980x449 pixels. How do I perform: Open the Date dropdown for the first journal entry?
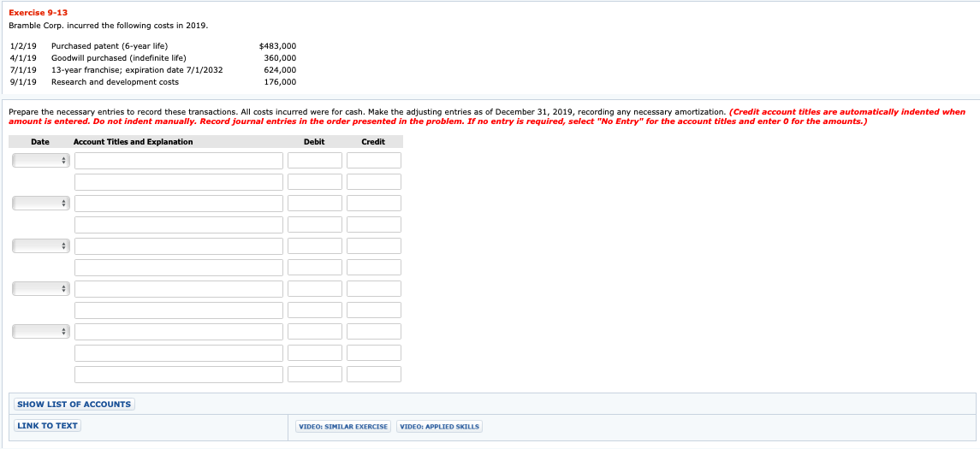[x=40, y=161]
